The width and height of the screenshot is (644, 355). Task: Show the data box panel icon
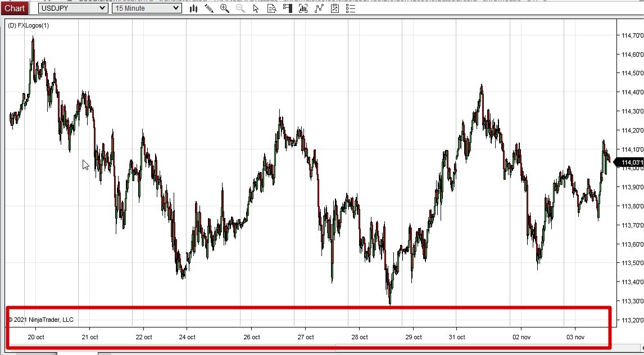pos(271,8)
